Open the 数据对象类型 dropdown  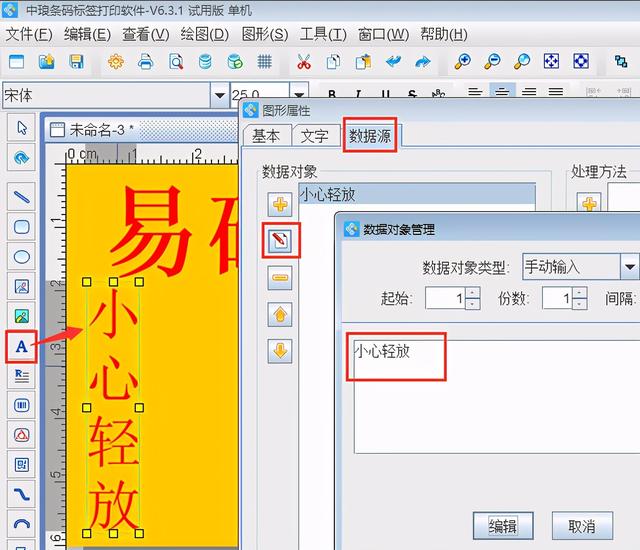[629, 267]
